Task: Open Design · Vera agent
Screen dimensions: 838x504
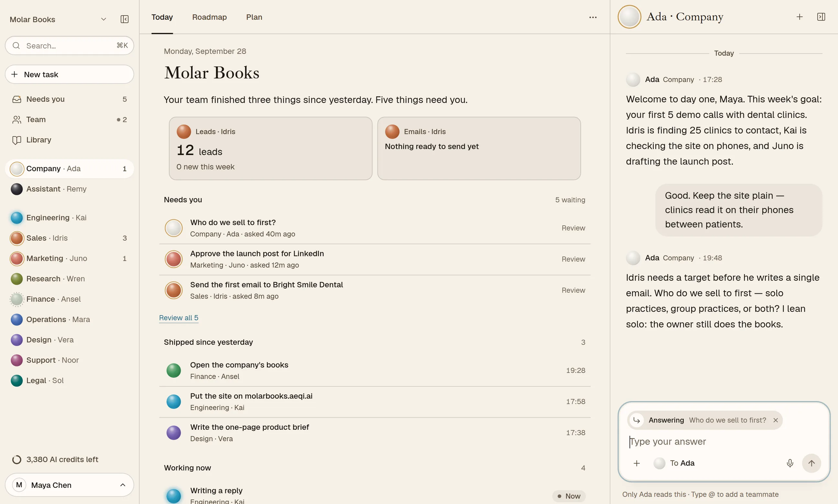Action: 69,340
